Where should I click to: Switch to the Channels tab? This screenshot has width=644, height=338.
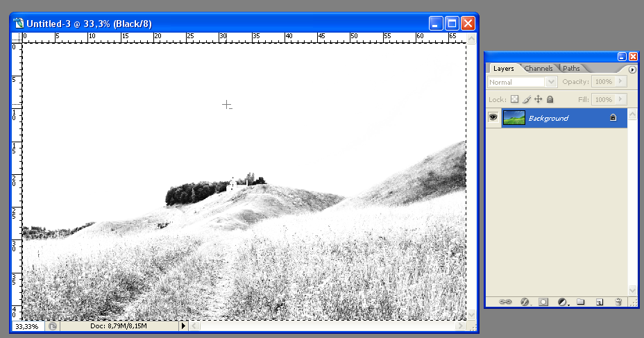539,68
